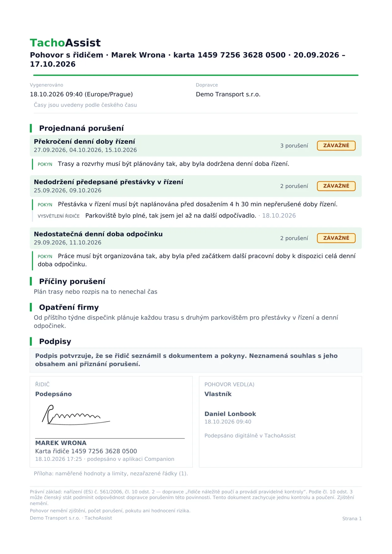Click the Demo Transport s.r.o. carrier name
This screenshot has height=554, width=392.
pos(228,94)
